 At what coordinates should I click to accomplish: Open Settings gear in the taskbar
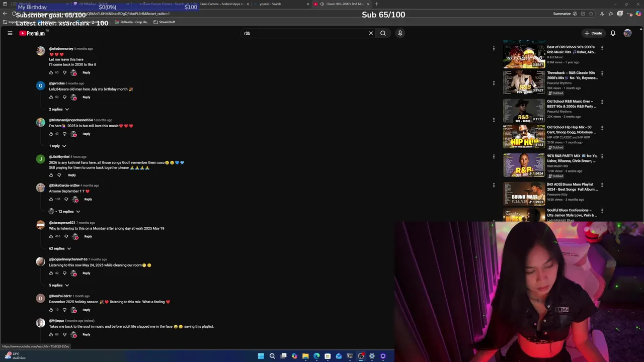(372, 356)
